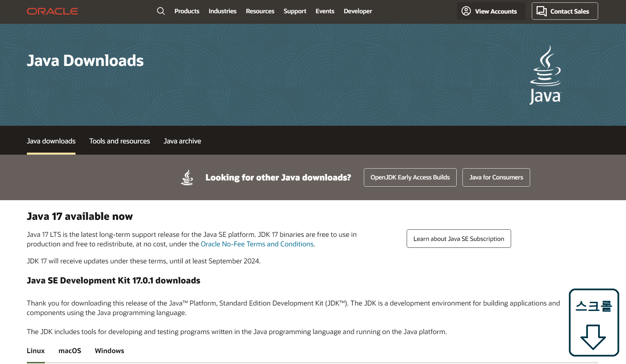
Task: Open the Products menu
Action: (x=187, y=11)
